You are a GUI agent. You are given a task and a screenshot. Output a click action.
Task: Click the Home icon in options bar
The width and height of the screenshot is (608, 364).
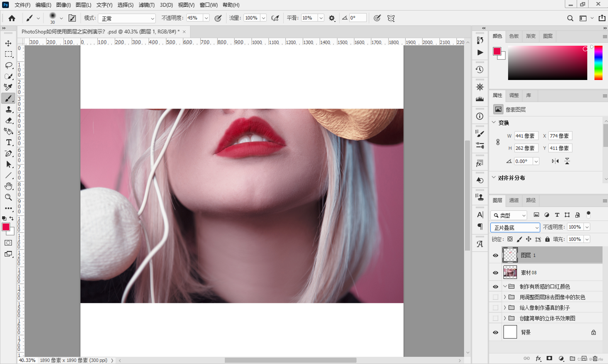click(x=12, y=18)
